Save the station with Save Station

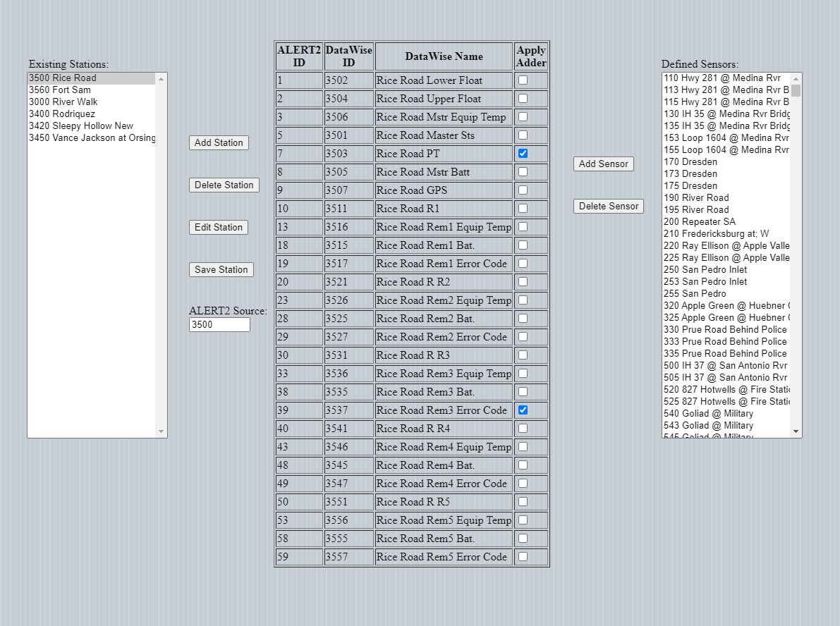221,269
